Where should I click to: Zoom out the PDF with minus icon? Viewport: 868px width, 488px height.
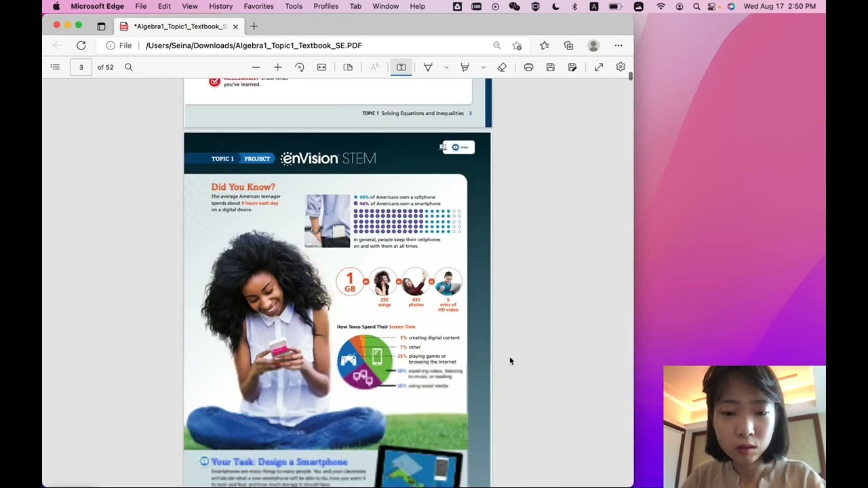tap(256, 67)
